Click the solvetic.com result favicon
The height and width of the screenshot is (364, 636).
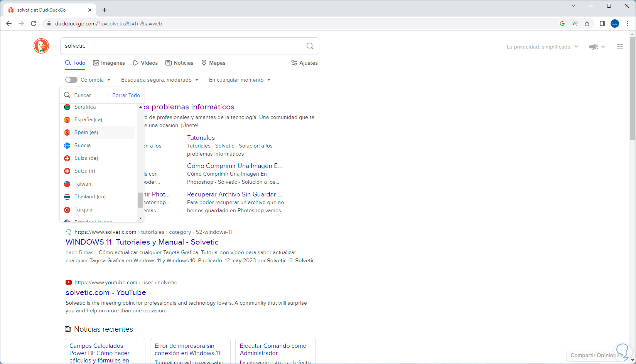(x=69, y=232)
